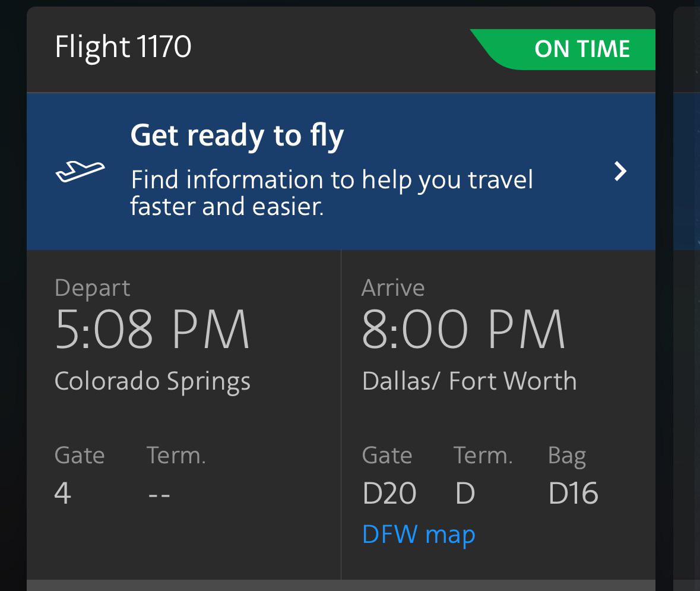
Task: Expand details via the right-arrow chevron
Action: (620, 171)
